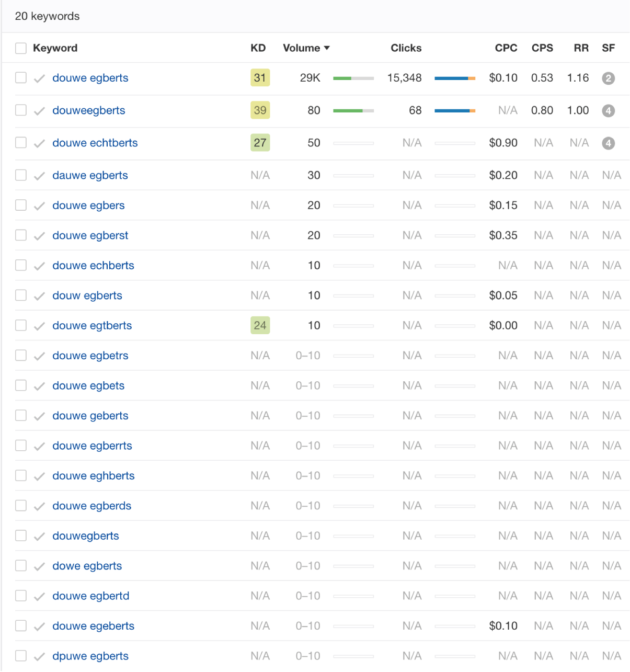Click the checkmark icon beside douwe eghberts

pyautogui.click(x=39, y=477)
